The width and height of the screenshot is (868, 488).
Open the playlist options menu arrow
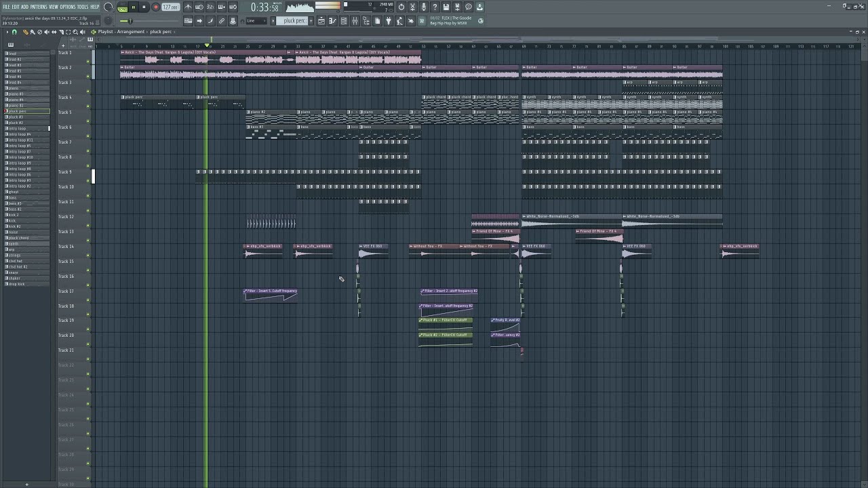6,32
